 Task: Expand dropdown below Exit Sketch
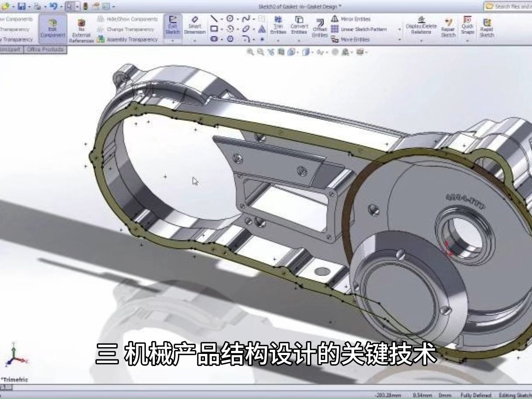point(173,40)
